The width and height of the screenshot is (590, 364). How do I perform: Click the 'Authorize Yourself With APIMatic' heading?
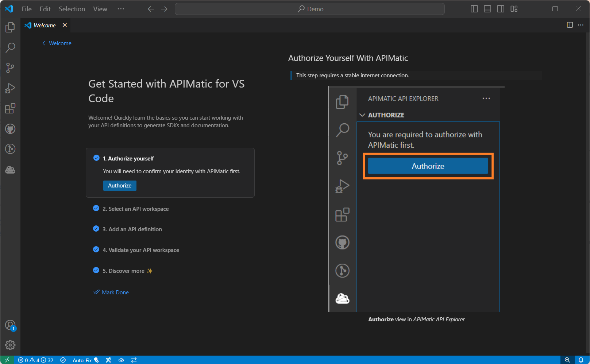point(348,58)
